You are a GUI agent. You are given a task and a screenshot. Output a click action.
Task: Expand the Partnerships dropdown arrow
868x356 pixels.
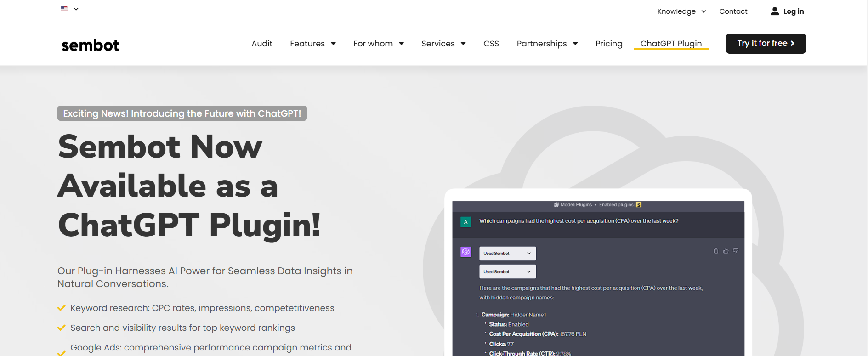pyautogui.click(x=575, y=44)
